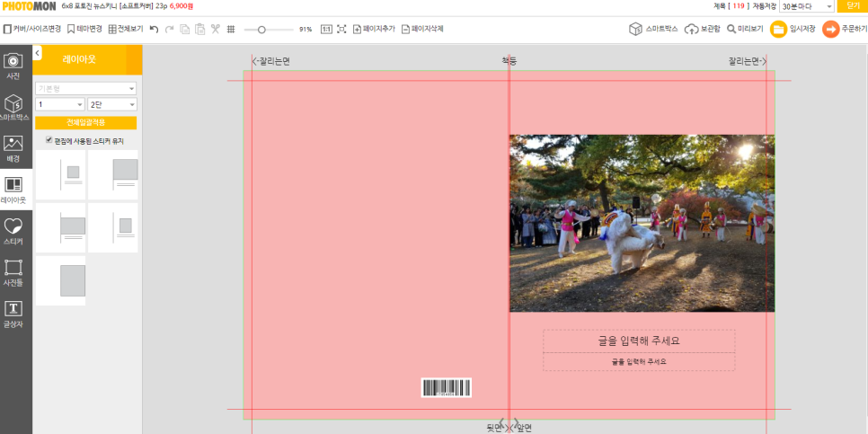Open 보관함 cloud storage
Viewport: 868px width, 434px height.
(x=703, y=29)
